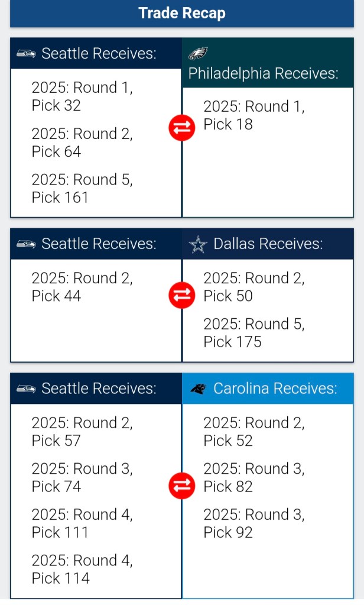Tap the Dallas Receives heading

click(268, 244)
